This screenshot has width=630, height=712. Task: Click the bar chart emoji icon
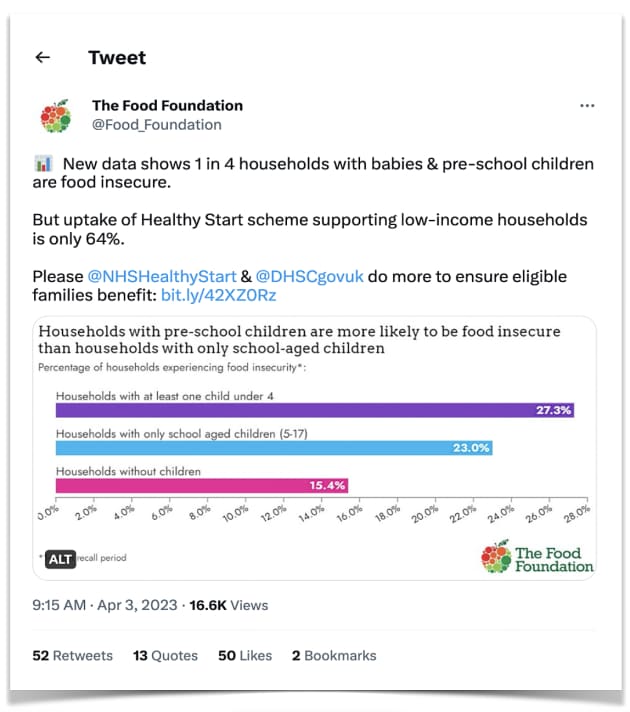[43, 164]
